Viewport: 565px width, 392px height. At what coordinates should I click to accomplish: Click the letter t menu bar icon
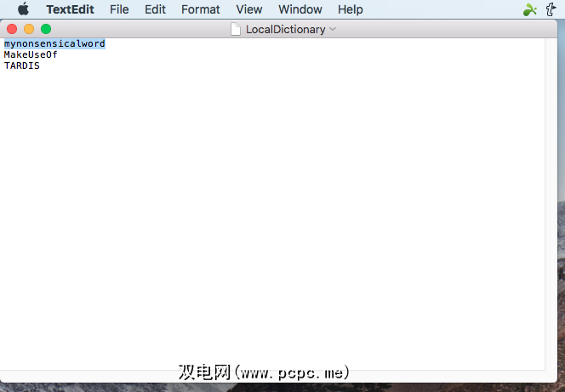[x=551, y=9]
